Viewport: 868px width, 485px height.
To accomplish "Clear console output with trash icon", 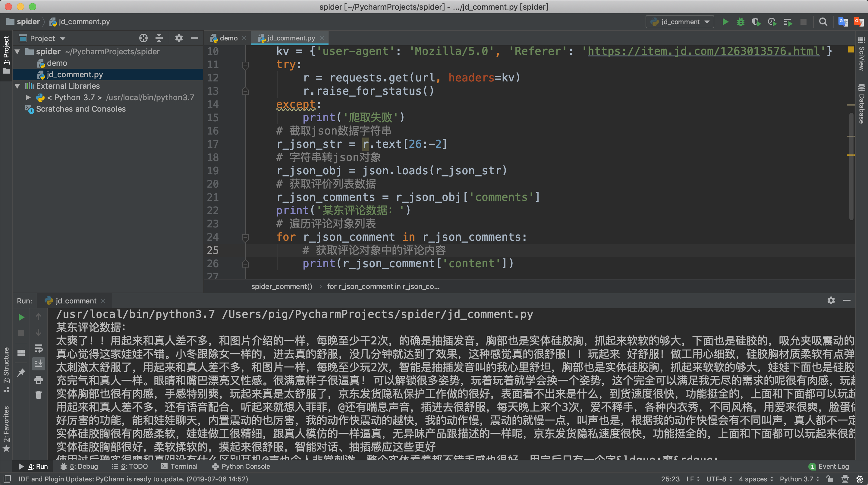I will click(38, 395).
